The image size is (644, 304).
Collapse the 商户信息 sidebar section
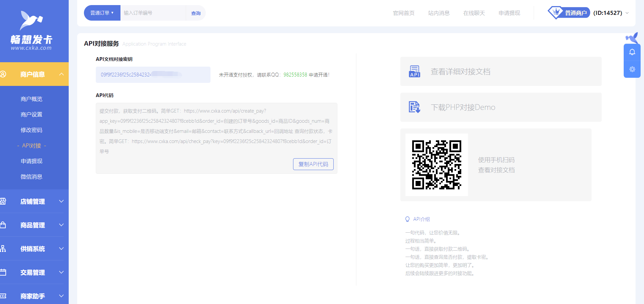tap(61, 74)
